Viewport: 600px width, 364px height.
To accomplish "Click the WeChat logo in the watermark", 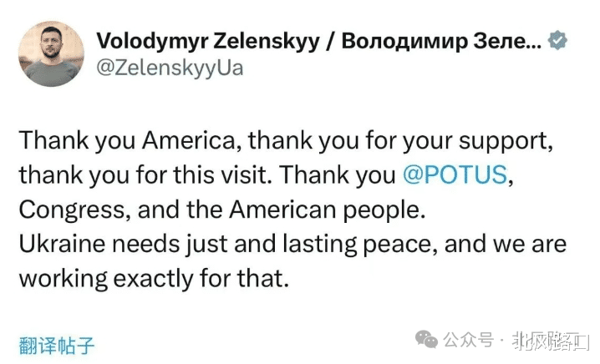I will pos(427,340).
